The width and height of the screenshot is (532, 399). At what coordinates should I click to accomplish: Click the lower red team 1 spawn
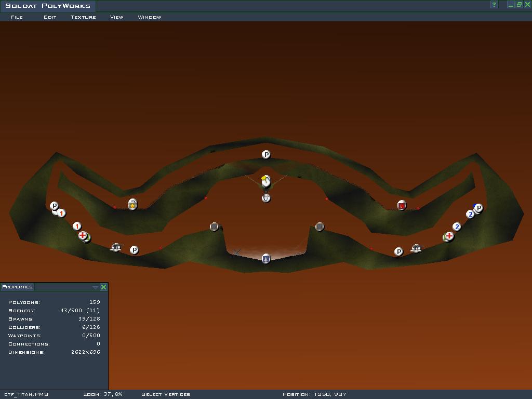pos(77,226)
